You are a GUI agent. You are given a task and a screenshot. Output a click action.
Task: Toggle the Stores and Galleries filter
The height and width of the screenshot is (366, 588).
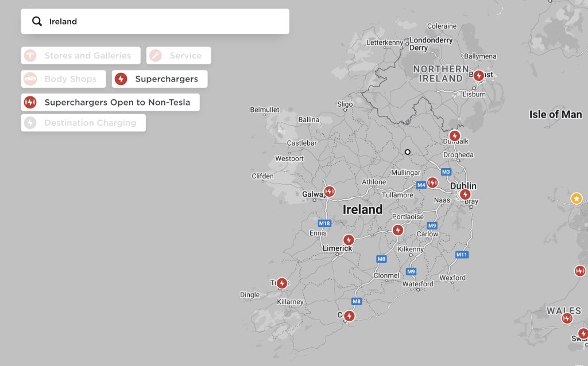pos(80,56)
